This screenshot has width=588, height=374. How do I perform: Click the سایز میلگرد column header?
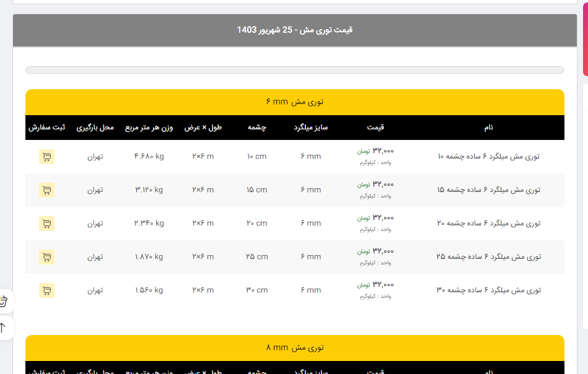(310, 128)
